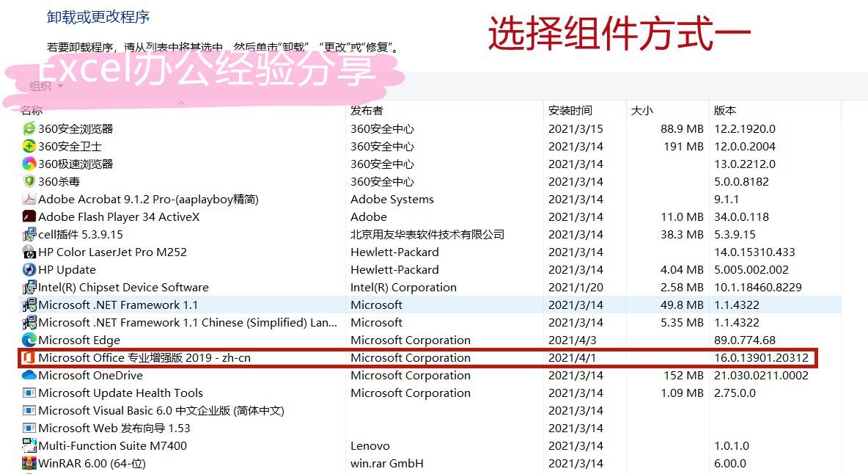Select the Adobe Acrobat 9.1.2 icon
Viewport: 868px width, 474px height.
(28, 199)
